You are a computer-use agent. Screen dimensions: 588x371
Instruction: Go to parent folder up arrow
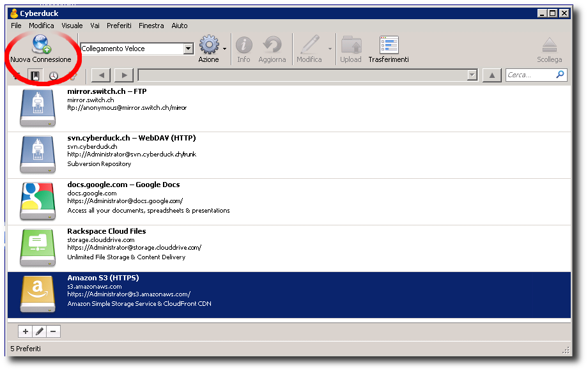tap(492, 75)
